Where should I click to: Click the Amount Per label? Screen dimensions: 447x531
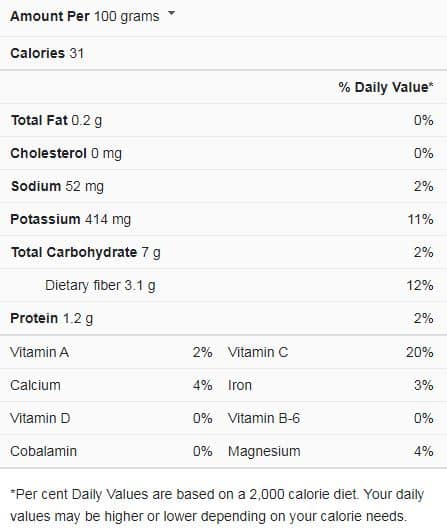click(50, 16)
